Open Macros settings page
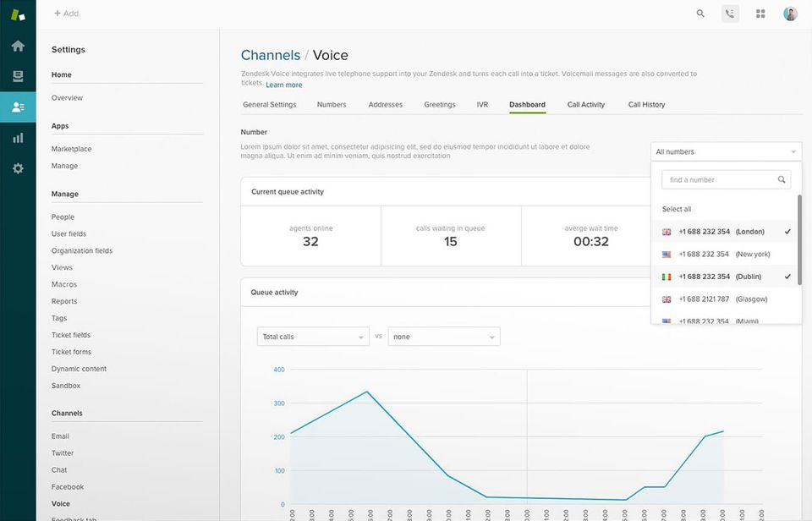This screenshot has height=521, width=812. (64, 284)
